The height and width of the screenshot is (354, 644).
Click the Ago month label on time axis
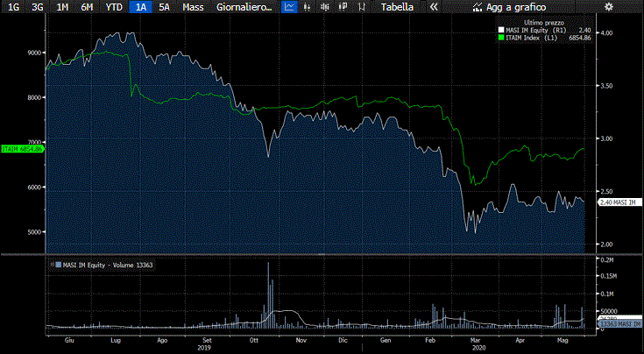pos(162,341)
